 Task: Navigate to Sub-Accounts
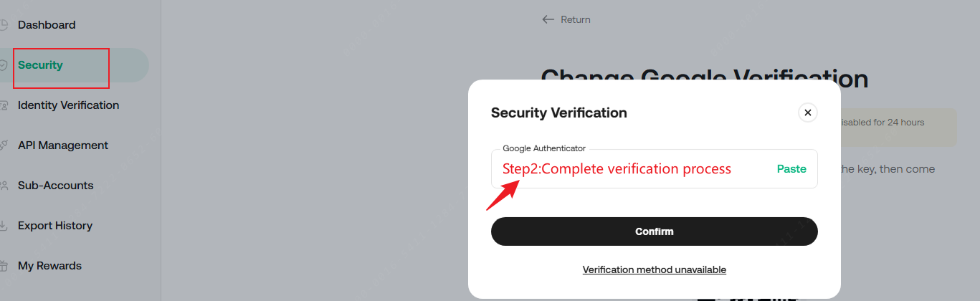point(55,186)
